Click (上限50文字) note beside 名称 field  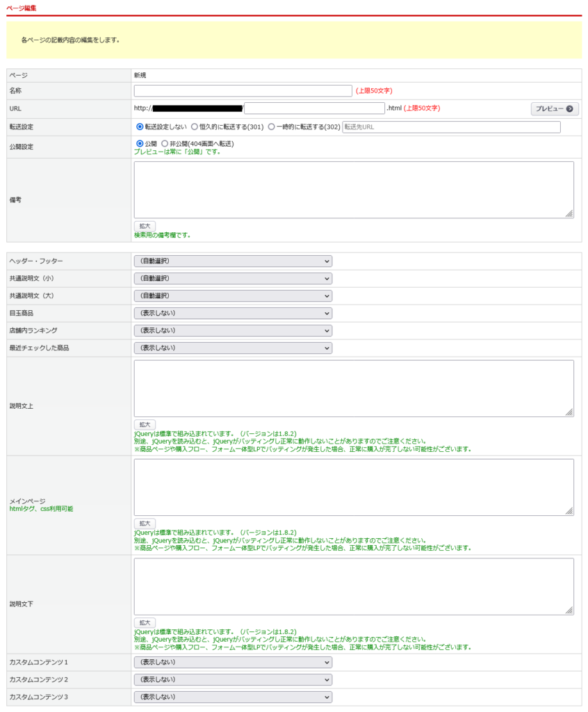click(x=374, y=91)
